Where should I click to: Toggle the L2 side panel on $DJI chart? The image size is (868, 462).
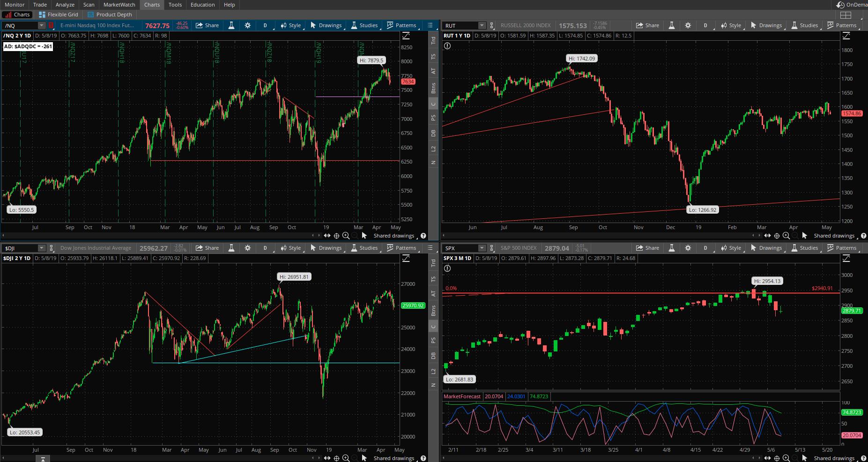[x=433, y=371]
